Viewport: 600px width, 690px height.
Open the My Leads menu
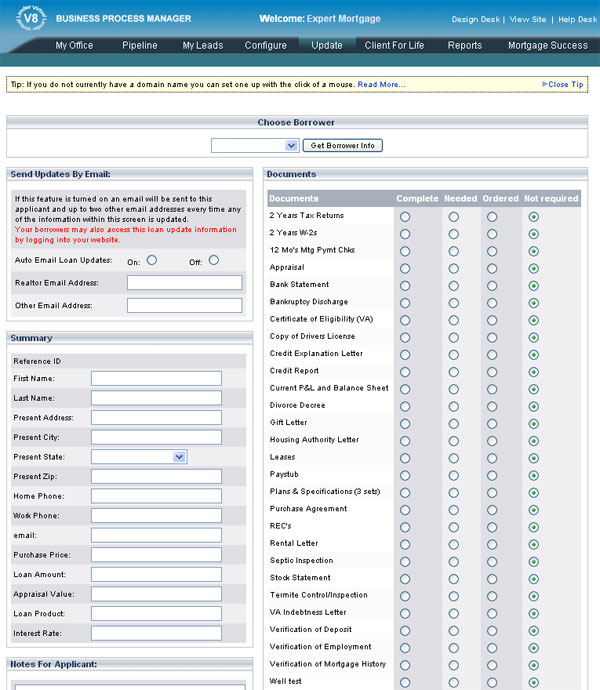[202, 45]
